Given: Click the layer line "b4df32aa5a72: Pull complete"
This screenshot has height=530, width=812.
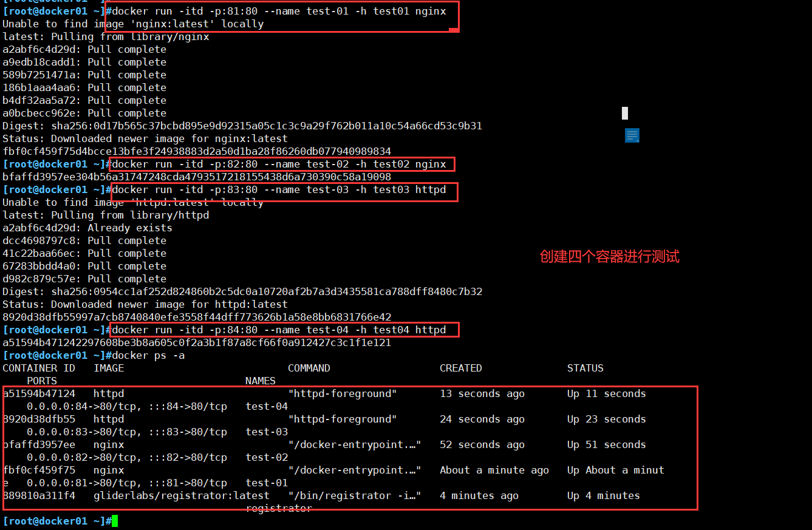Looking at the screenshot, I should (x=84, y=100).
